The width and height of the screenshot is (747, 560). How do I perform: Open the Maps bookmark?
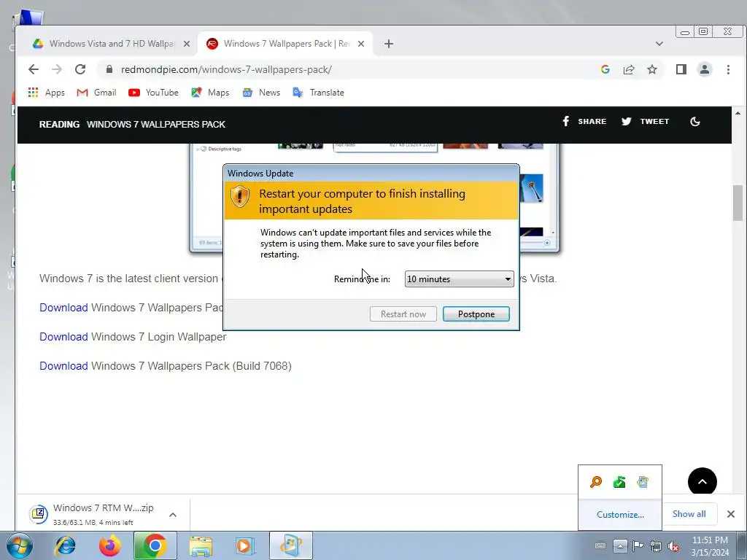tap(210, 93)
